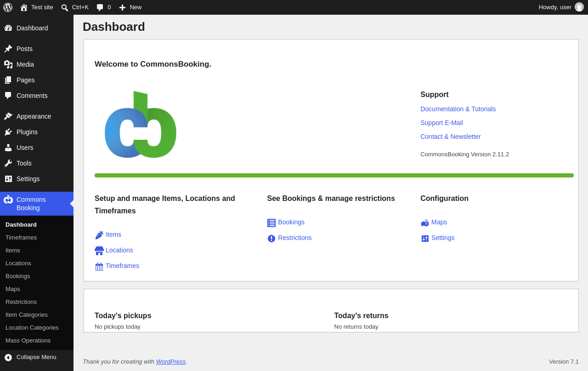588x371 pixels.
Task: Click the user avatar icon
Action: [579, 7]
